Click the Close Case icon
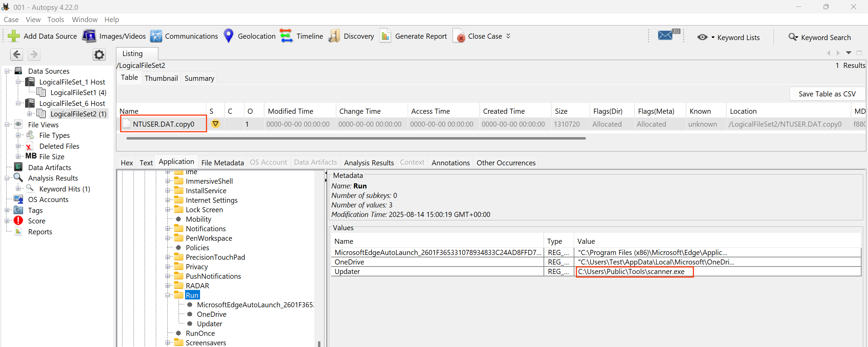The height and width of the screenshot is (347, 868). pyautogui.click(x=459, y=36)
